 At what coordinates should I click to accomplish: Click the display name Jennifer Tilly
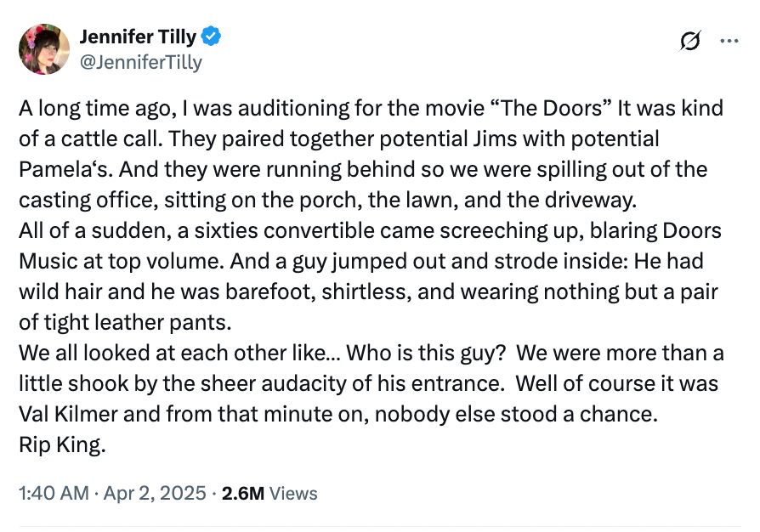(138, 37)
